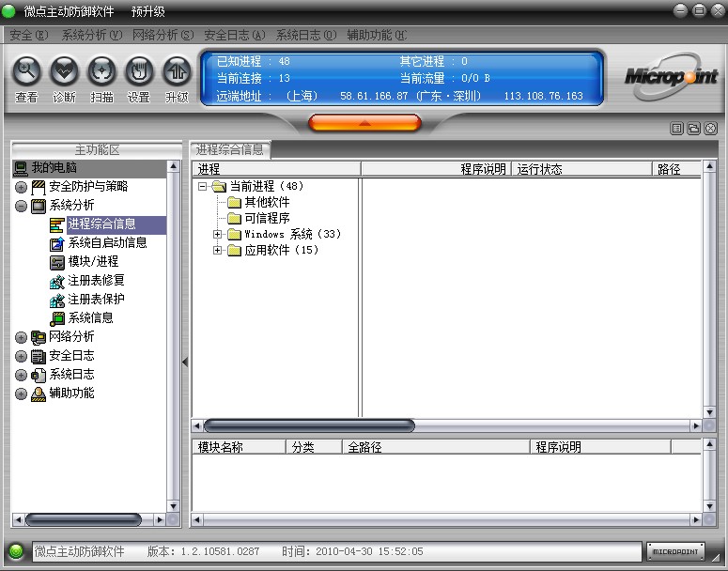The image size is (728, 571).
Task: Collapse the 系统分析 sidebar node
Action: [x=21, y=206]
